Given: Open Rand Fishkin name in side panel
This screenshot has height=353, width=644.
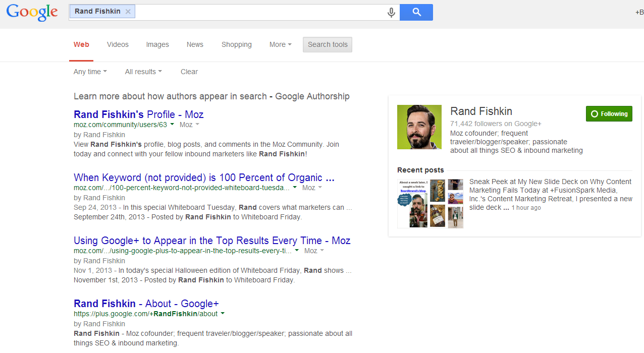Looking at the screenshot, I should click(481, 111).
